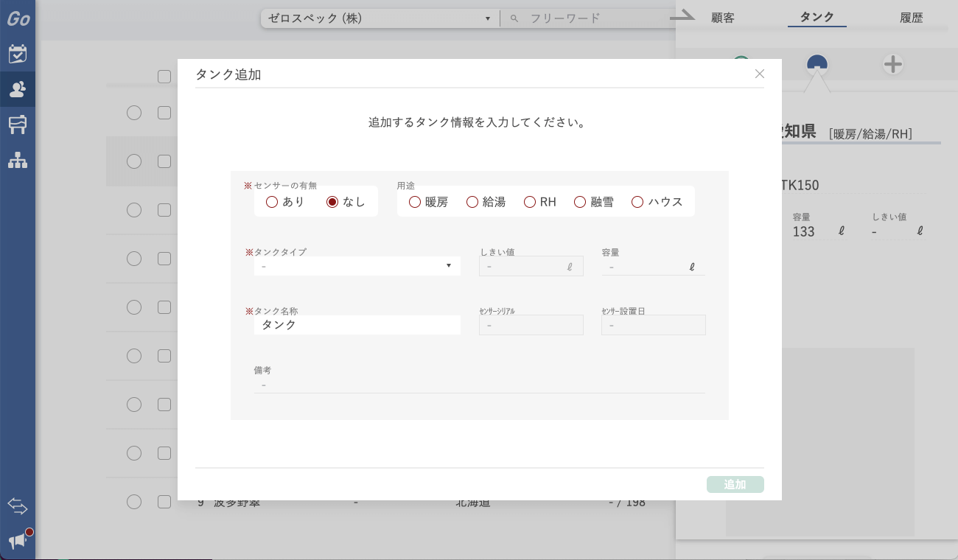The width and height of the screenshot is (958, 560).
Task: Switch to the 顧客 tab
Action: (x=723, y=18)
